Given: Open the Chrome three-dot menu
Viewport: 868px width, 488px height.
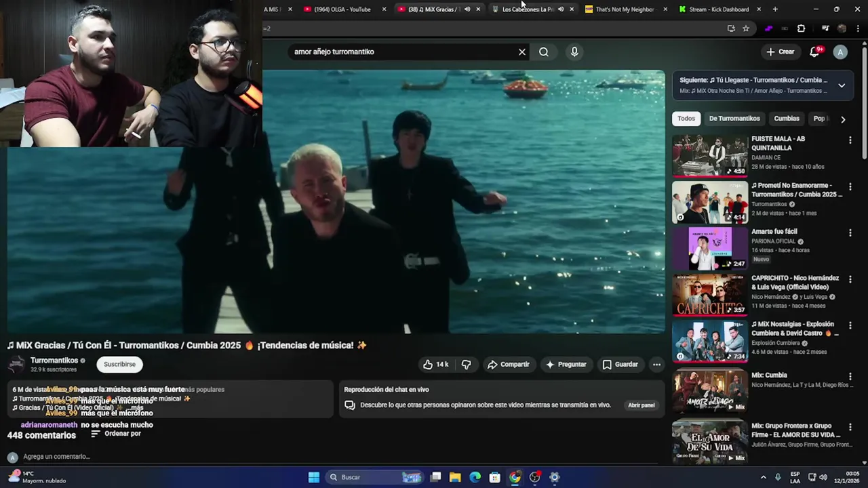Looking at the screenshot, I should point(858,28).
